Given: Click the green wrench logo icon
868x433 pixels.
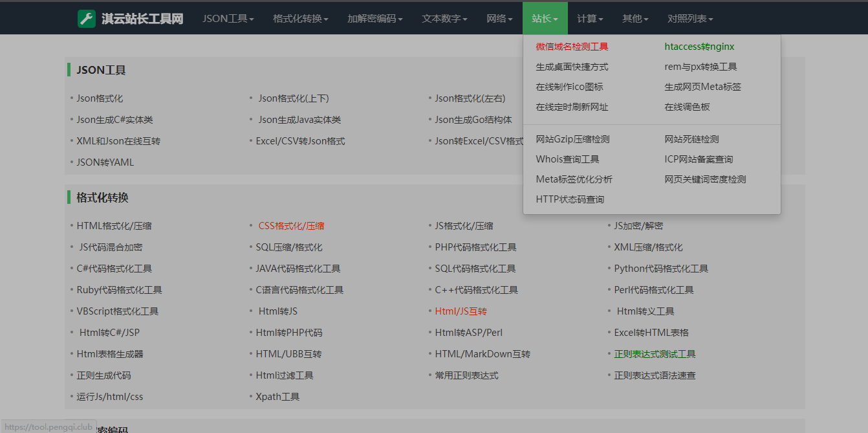Looking at the screenshot, I should [87, 19].
